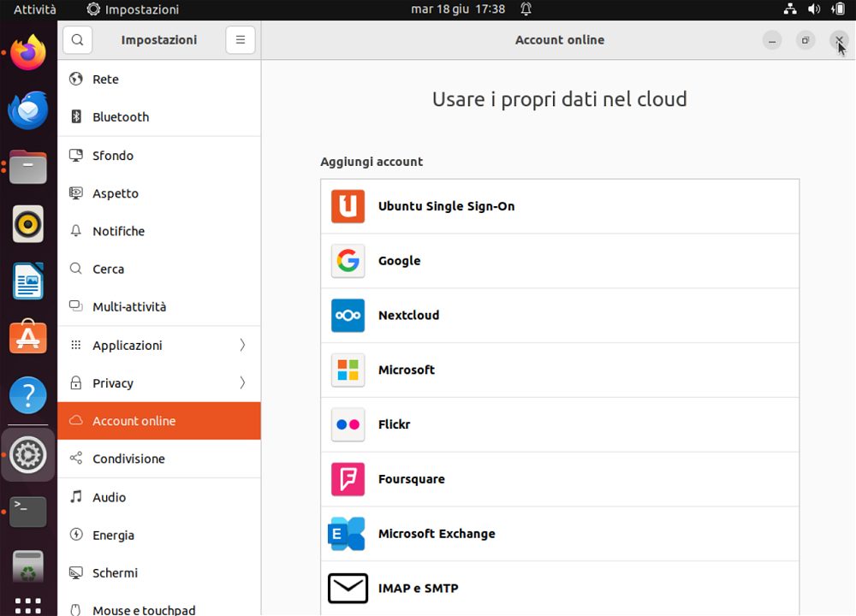Select Bluetooth in the sidebar
Image resolution: width=856 pixels, height=616 pixels.
click(159, 116)
